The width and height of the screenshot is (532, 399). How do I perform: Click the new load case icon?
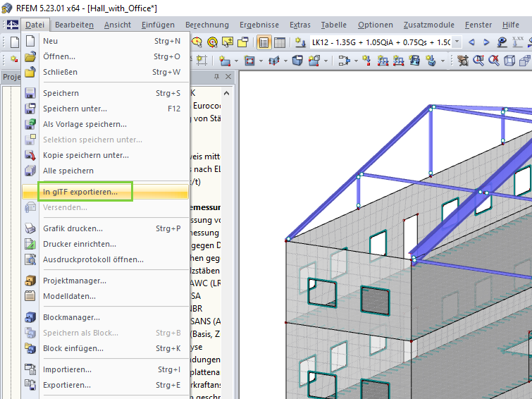click(x=300, y=42)
